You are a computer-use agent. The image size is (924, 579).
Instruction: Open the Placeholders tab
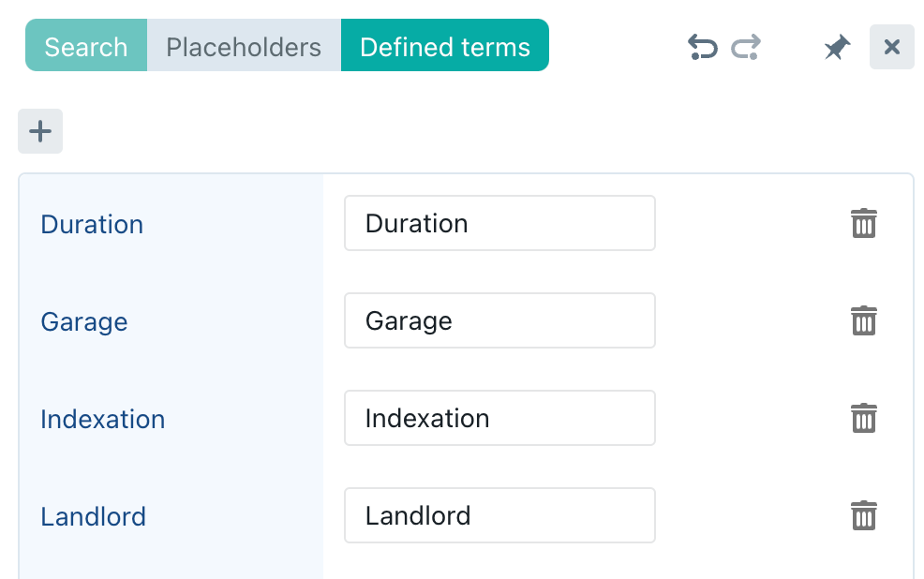(x=244, y=47)
